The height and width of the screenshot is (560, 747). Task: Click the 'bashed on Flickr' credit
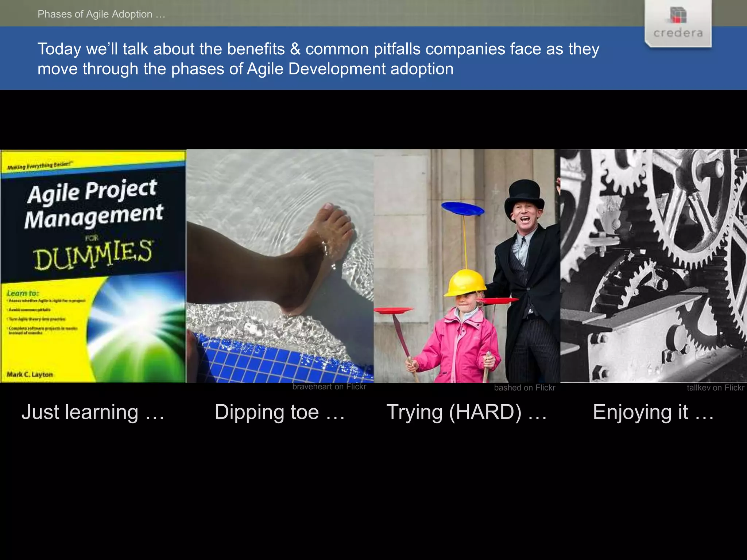coord(525,388)
